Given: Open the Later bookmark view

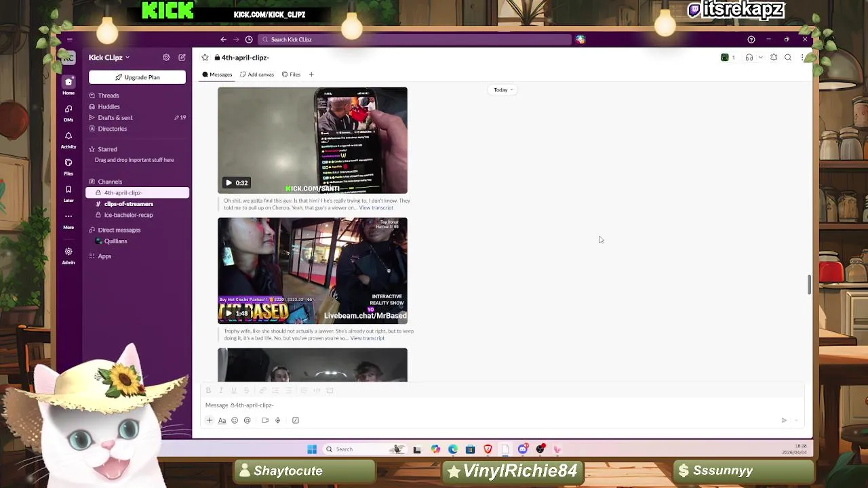Looking at the screenshot, I should coord(68,194).
